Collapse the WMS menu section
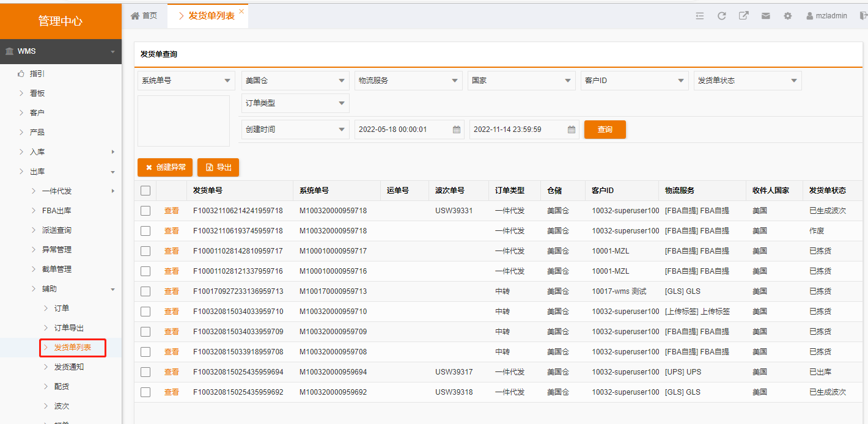 [x=61, y=51]
